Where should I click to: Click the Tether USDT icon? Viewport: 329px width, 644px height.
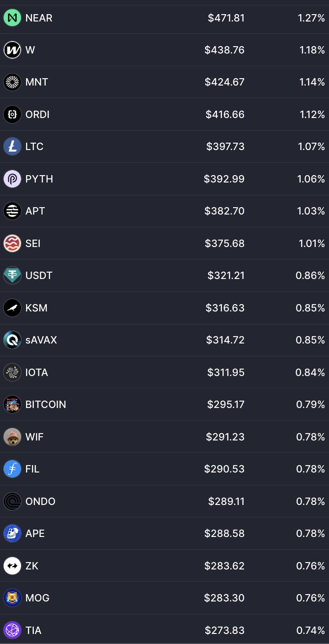[12, 275]
